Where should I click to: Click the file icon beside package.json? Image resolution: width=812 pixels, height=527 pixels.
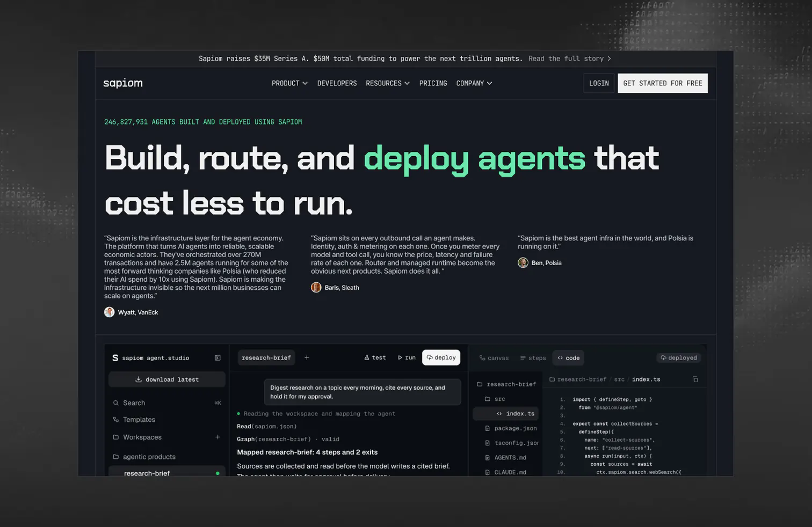click(488, 428)
